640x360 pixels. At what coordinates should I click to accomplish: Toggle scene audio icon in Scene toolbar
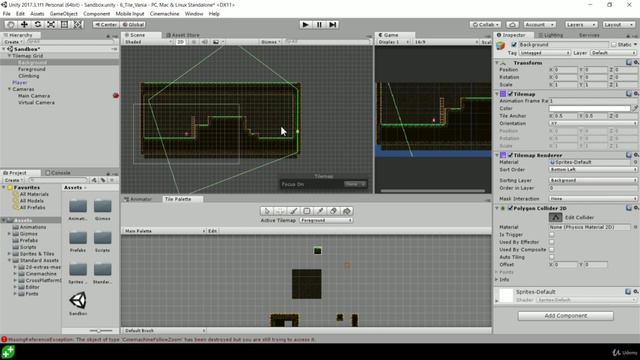[x=204, y=42]
